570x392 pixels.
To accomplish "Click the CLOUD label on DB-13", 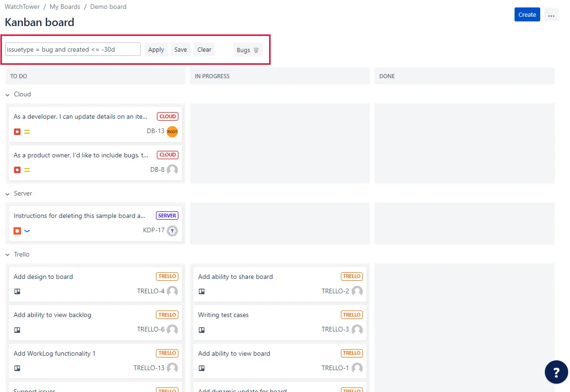I will click(x=168, y=116).
